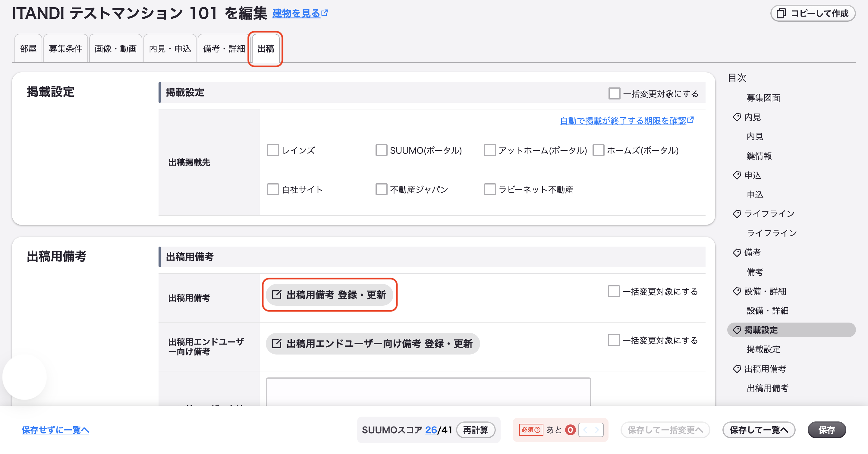Enable 一括変更対象にする for 掲載設定 header
Viewport: 868px width, 454px height.
[614, 93]
